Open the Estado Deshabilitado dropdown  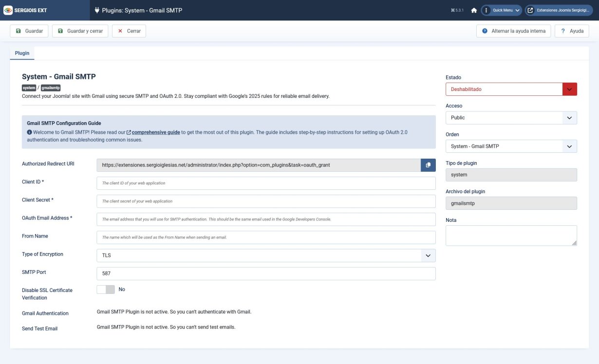pos(511,89)
